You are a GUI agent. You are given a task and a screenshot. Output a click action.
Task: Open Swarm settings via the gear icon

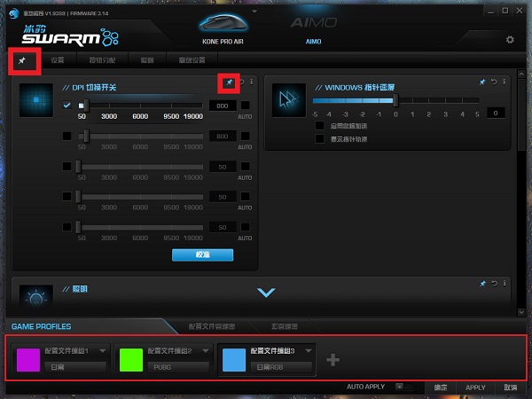pyautogui.click(x=510, y=40)
